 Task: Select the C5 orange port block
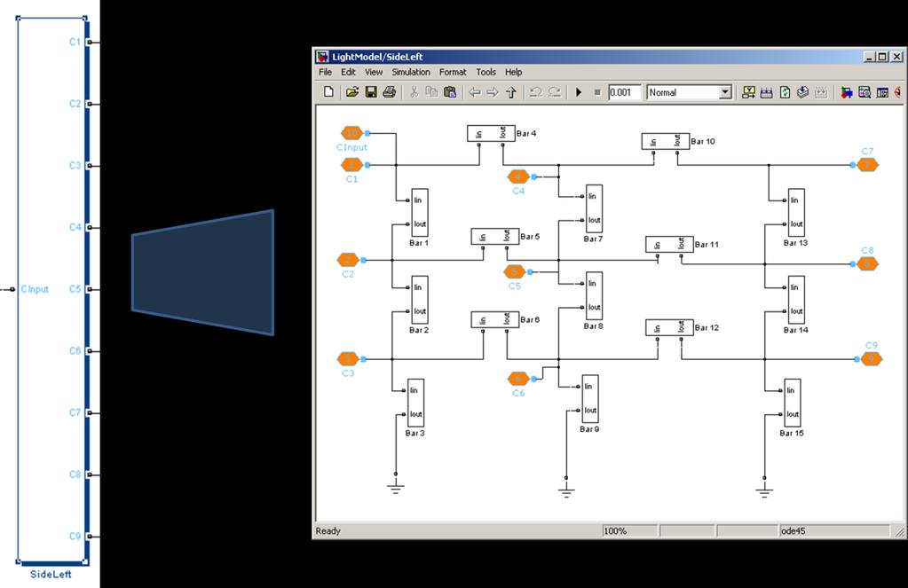tap(514, 271)
